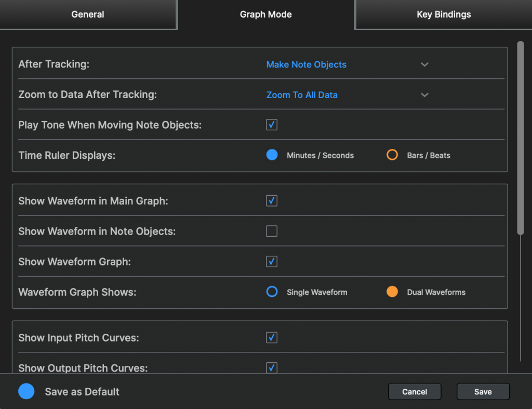Uncheck Show Output Pitch Curves
This screenshot has height=409, width=532.
click(271, 368)
